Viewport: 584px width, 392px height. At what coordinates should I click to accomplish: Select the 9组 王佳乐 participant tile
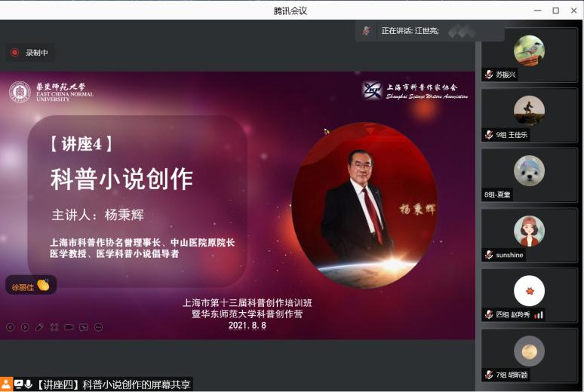[x=529, y=115]
